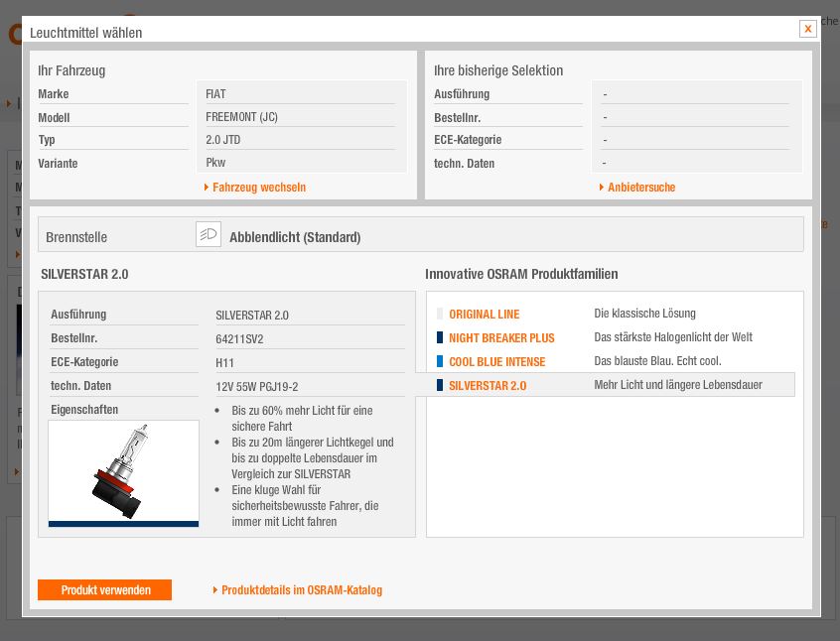Choose the COOL BLUE INTENSE product family
The image size is (840, 641).
tap(496, 362)
